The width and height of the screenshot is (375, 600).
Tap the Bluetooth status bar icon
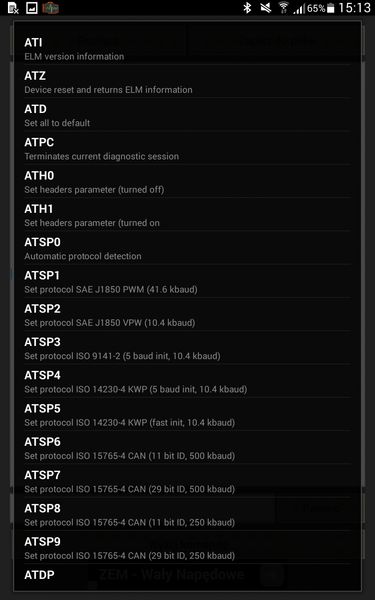pyautogui.click(x=248, y=8)
